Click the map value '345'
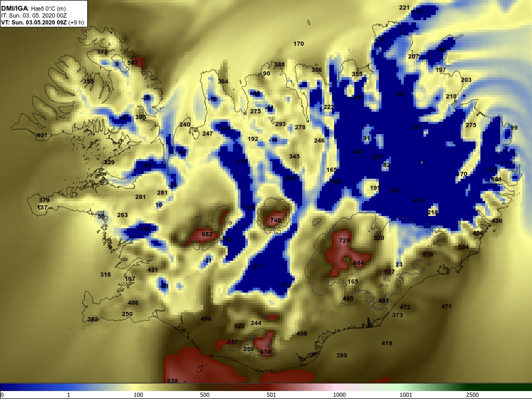The width and height of the screenshot is (532, 399). coord(294,156)
